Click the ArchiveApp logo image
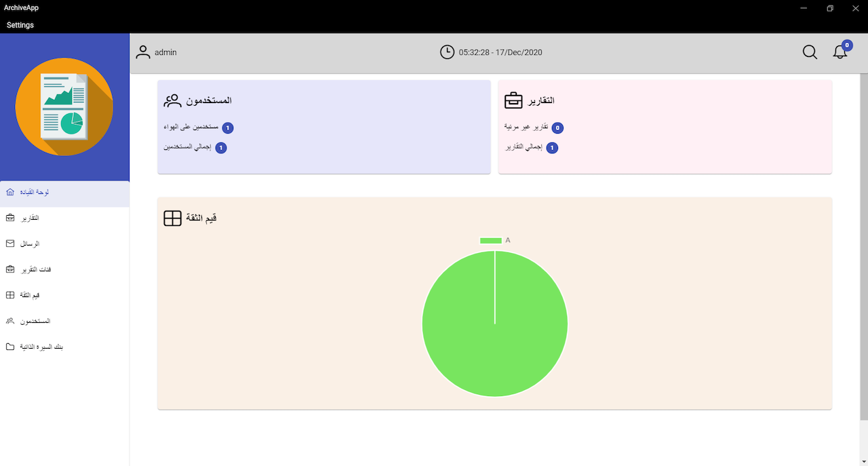Screen dimensions: 868x466 [x=64, y=106]
